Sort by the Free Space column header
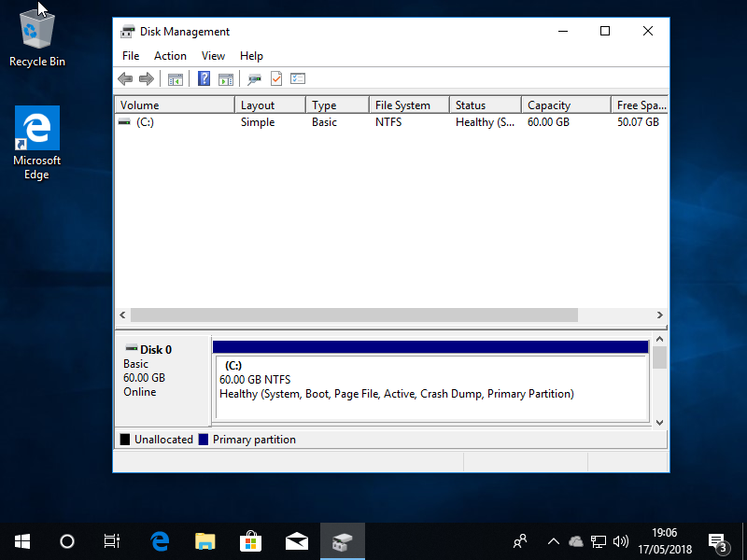This screenshot has width=747, height=560. pyautogui.click(x=640, y=105)
